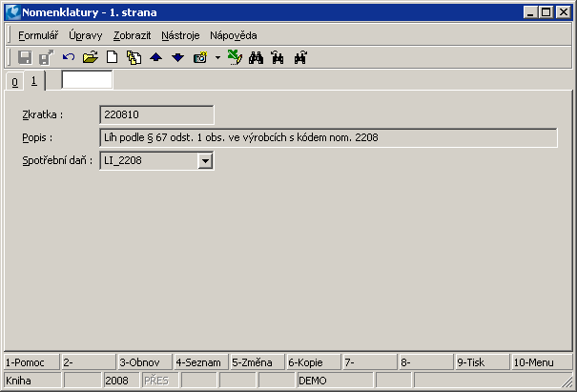Click the 8- function button

point(426,362)
